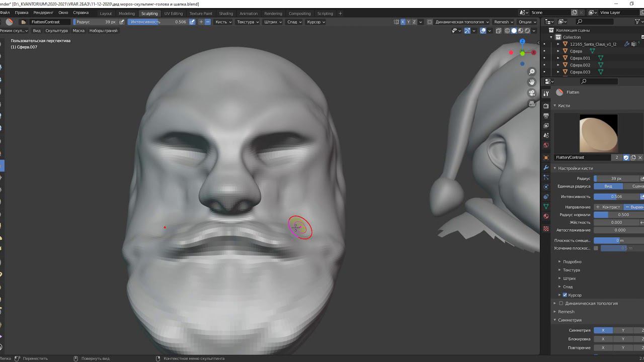Toggle X-ray display in viewport header
The width and height of the screenshot is (644, 362).
pyautogui.click(x=499, y=31)
